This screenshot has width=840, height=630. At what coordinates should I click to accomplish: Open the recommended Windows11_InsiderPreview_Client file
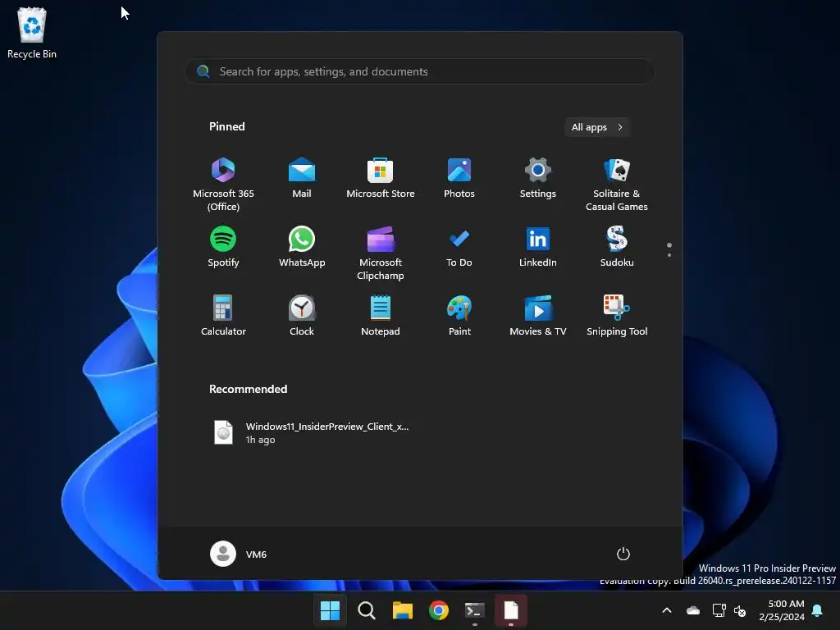[x=311, y=433]
